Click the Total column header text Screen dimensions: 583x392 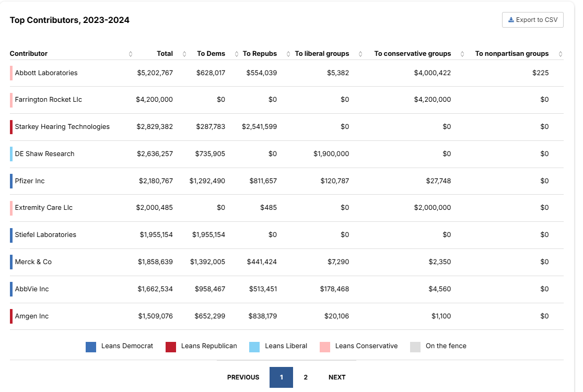click(165, 54)
